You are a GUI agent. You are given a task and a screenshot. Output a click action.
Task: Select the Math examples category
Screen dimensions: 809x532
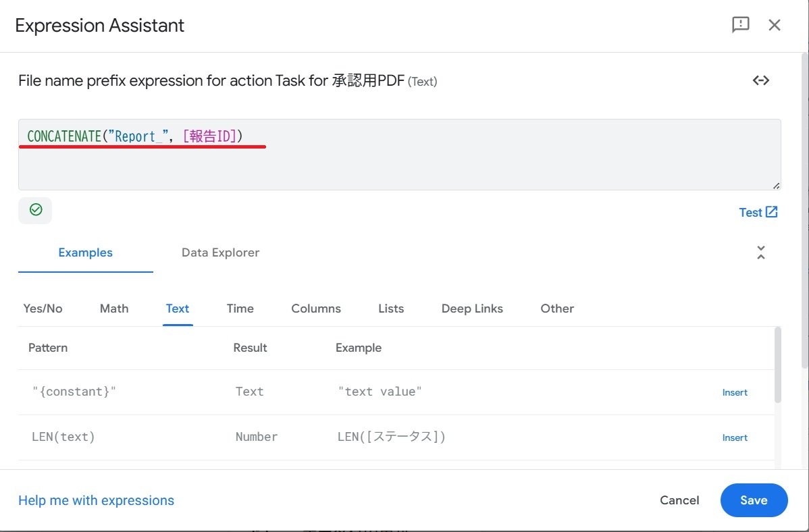coord(114,309)
